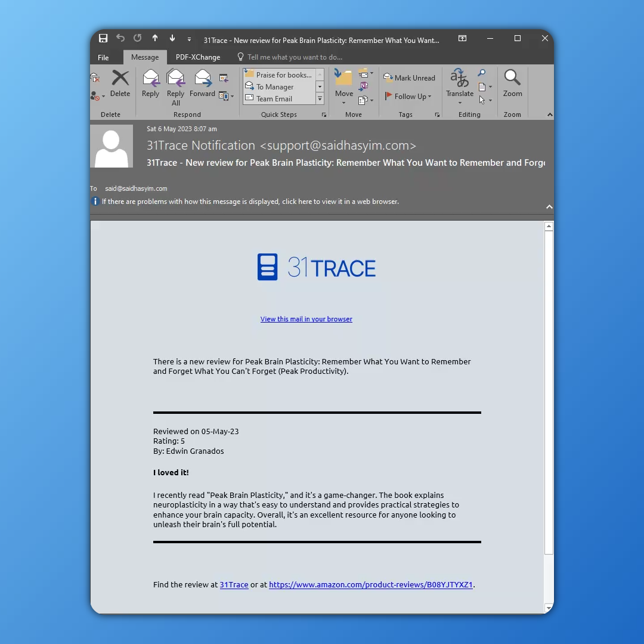Screen dimensions: 644x644
Task: Open the amazon.com product-reviews link
Action: coord(371,584)
